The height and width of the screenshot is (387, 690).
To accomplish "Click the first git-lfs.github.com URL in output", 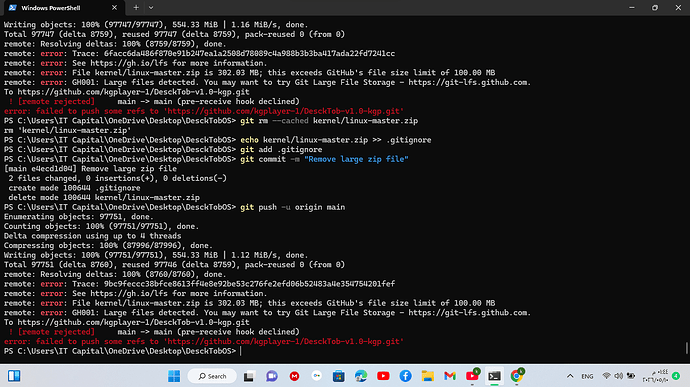I will click(469, 82).
